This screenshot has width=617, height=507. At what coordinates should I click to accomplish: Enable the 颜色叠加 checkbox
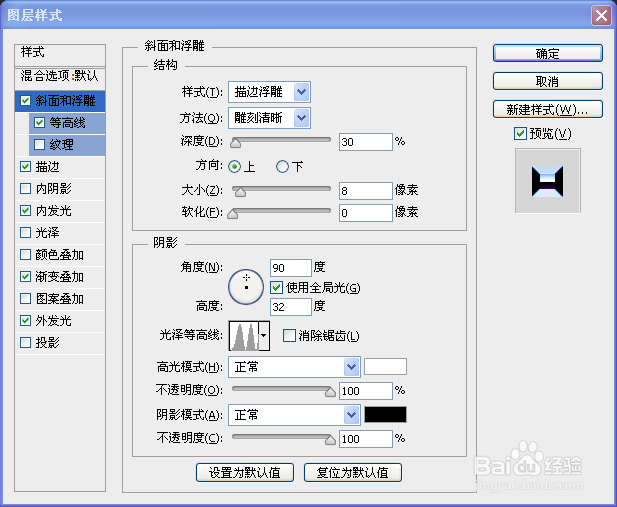(25, 255)
